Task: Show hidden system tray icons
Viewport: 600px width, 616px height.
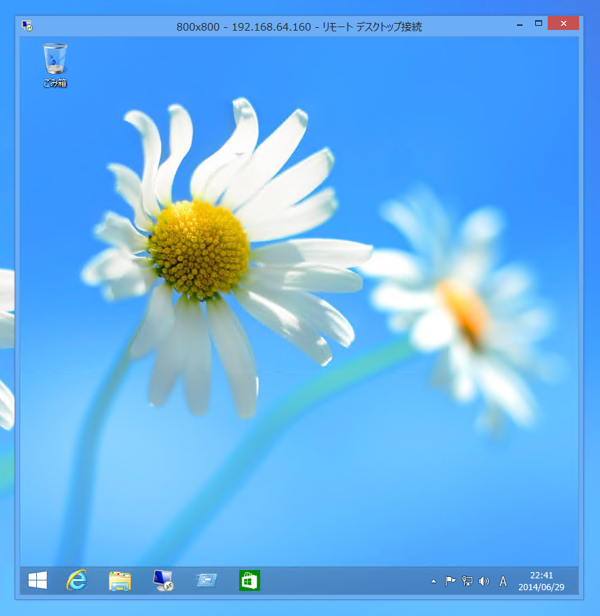Action: pos(433,581)
